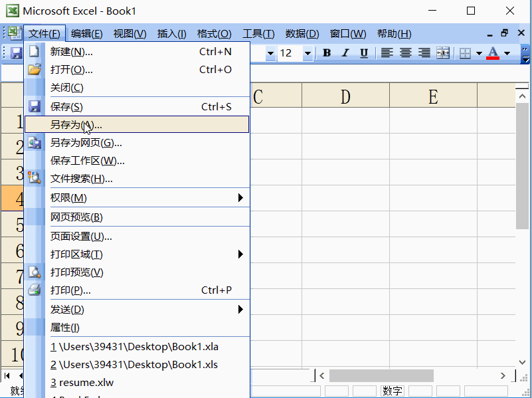The width and height of the screenshot is (532, 398).
Task: Open the font size dropdown
Action: pos(307,52)
